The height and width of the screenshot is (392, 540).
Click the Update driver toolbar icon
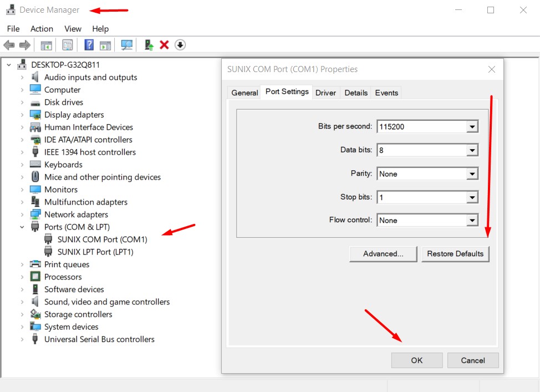(x=149, y=45)
